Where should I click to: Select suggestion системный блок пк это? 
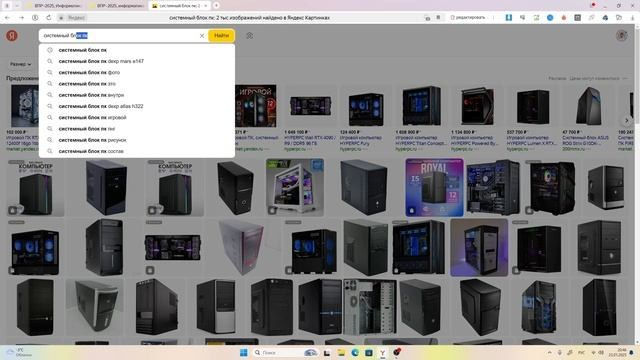[137, 84]
